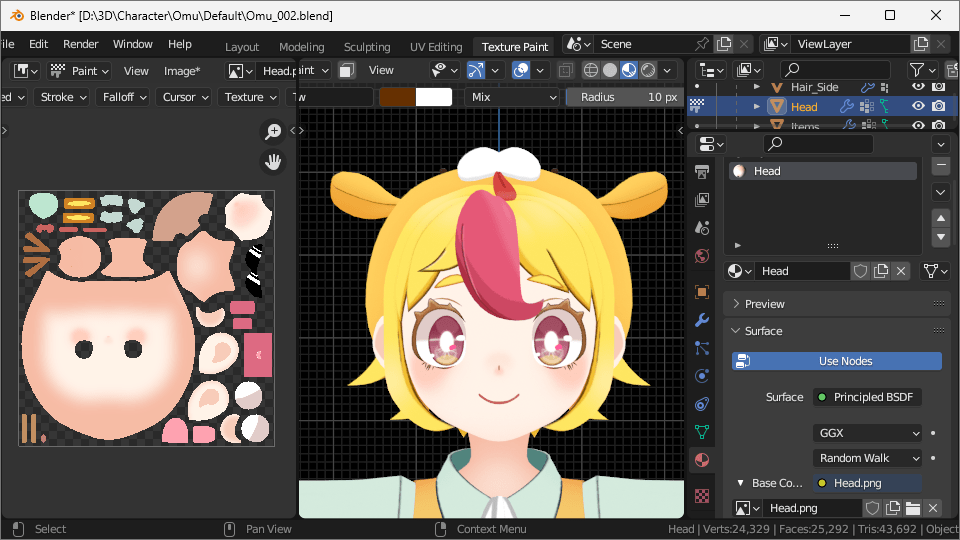Click the Principled BSDF surface button

[867, 397]
